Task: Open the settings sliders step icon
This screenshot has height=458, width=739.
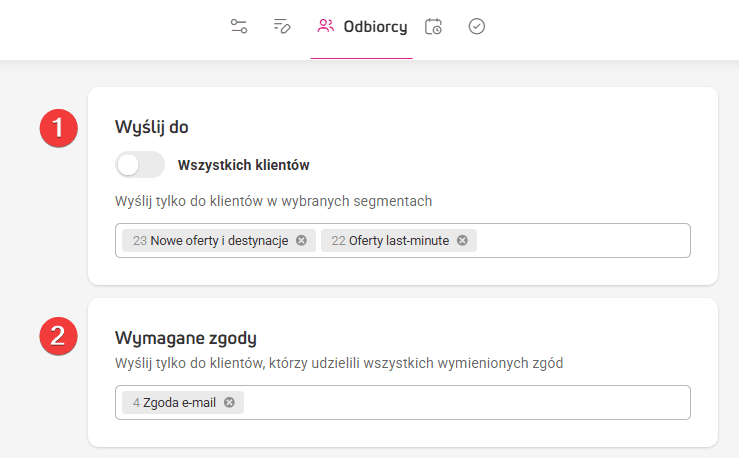Action: tap(238, 26)
